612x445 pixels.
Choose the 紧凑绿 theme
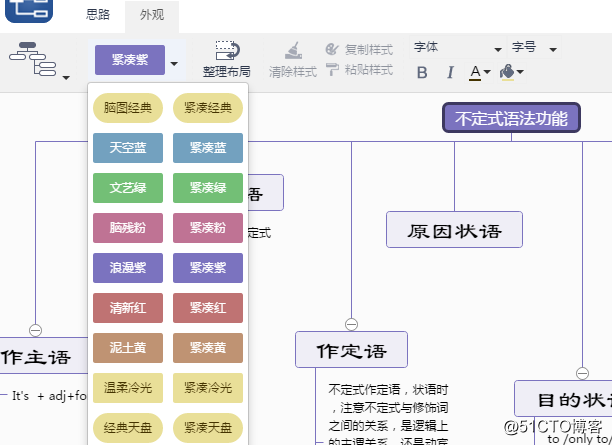pos(208,188)
